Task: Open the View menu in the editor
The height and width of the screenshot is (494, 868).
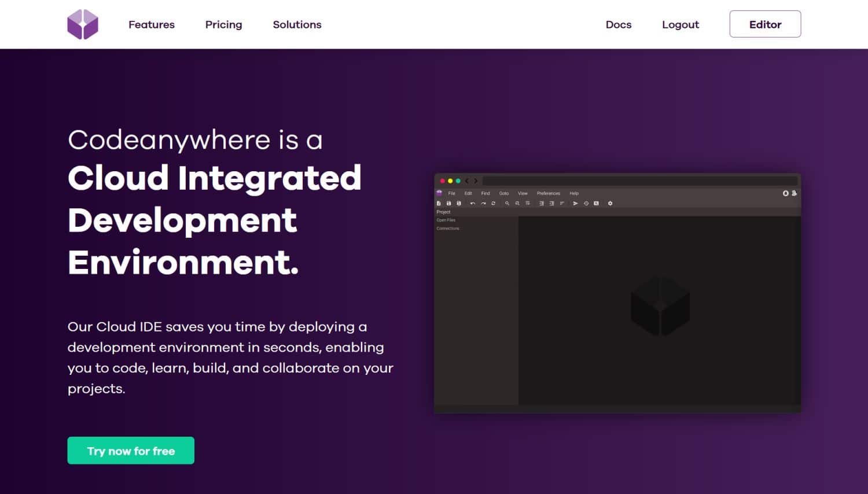Action: coord(523,193)
